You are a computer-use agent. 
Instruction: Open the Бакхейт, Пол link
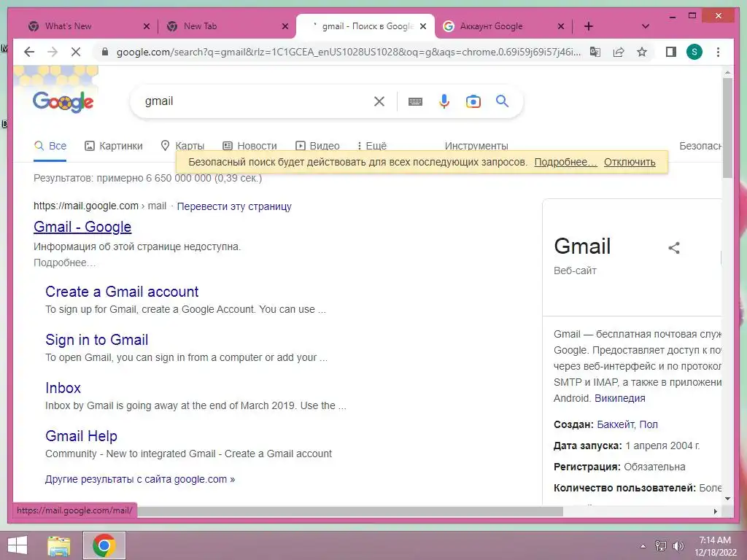627,424
